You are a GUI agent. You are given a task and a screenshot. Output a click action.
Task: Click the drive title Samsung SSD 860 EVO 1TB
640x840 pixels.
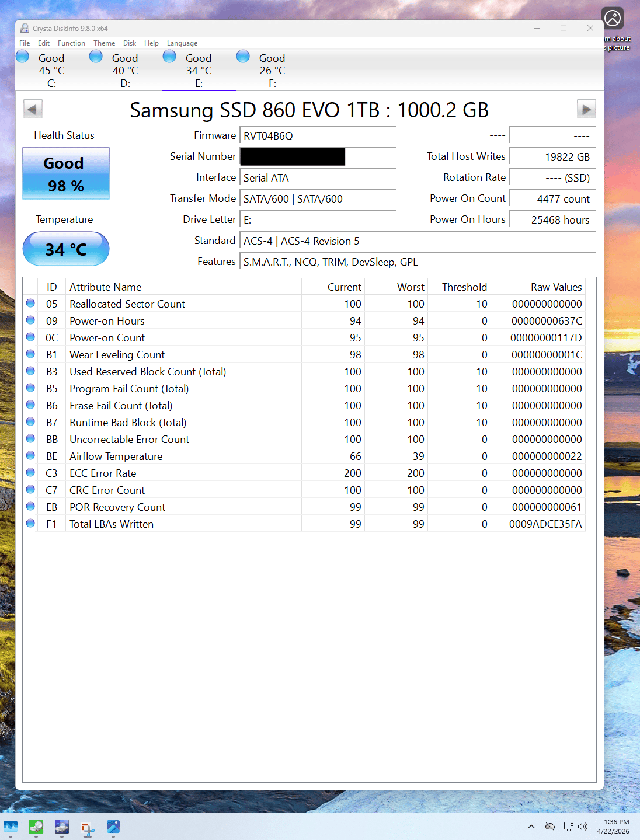309,110
